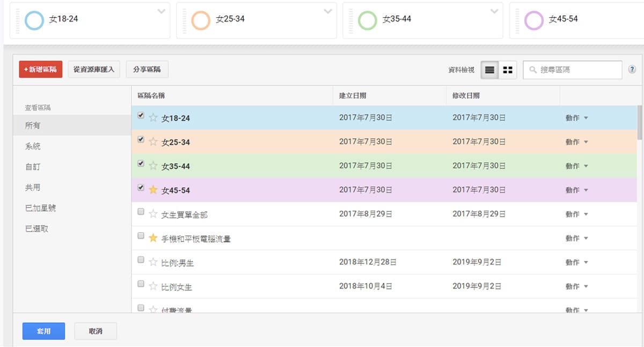Star the 女25-34 segment
Screen dimensions: 644x347
pyautogui.click(x=153, y=142)
